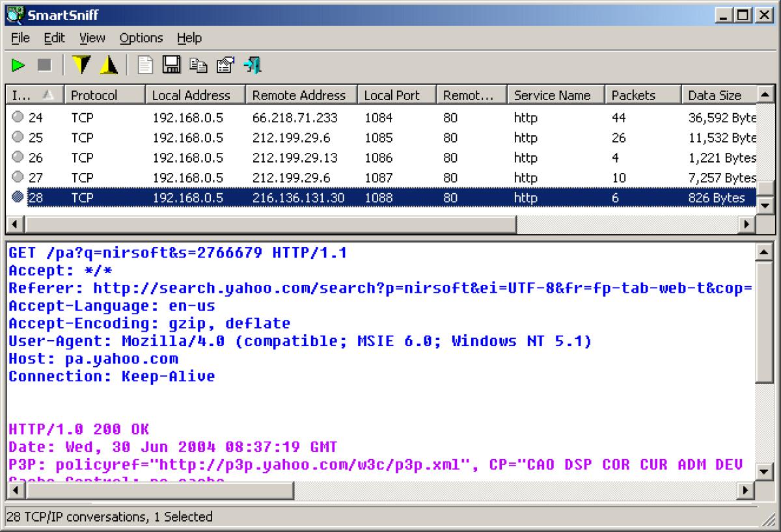Stop capture using the gray square icon
This screenshot has width=781, height=532.
coord(43,65)
